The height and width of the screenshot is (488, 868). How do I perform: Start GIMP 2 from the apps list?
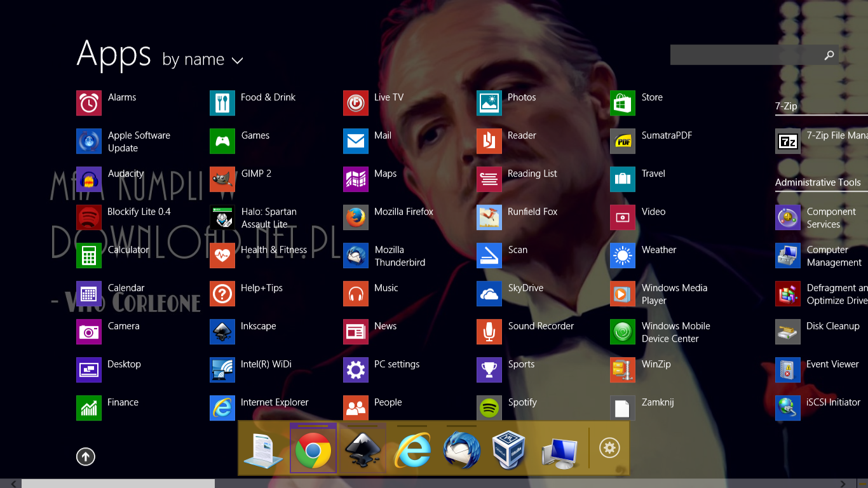click(222, 179)
